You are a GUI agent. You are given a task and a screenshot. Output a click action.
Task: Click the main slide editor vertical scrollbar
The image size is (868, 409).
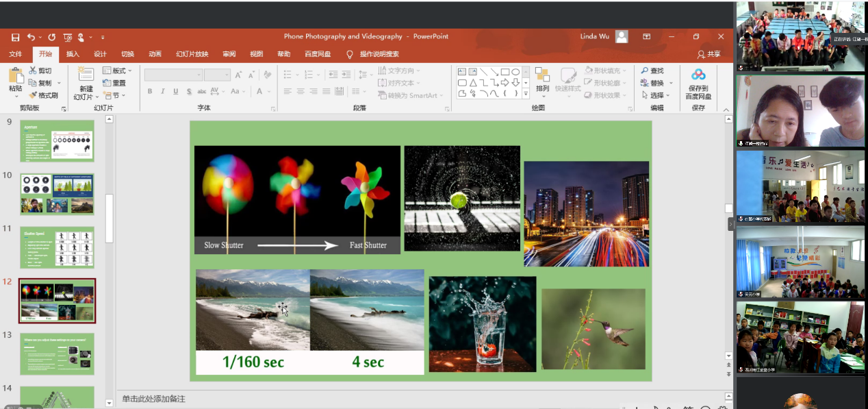pos(729,208)
